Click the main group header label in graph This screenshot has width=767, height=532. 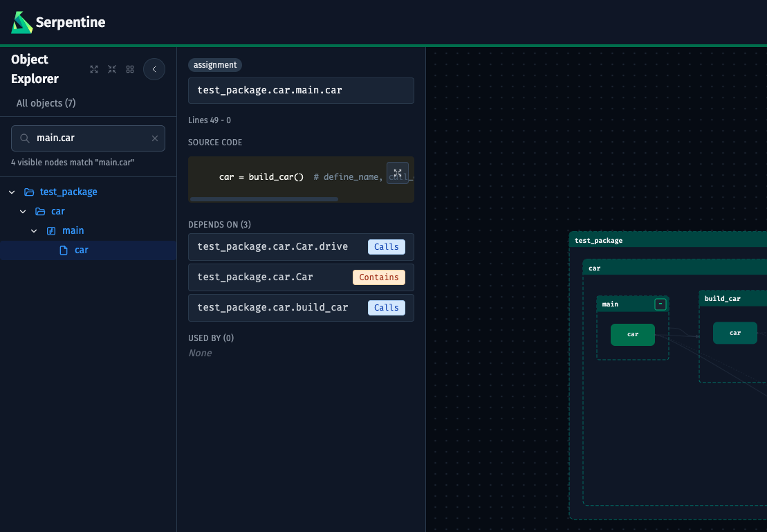[x=610, y=304]
